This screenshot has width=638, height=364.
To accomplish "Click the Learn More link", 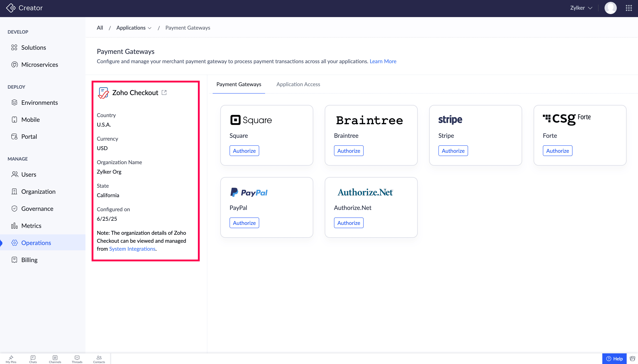I will click(383, 61).
